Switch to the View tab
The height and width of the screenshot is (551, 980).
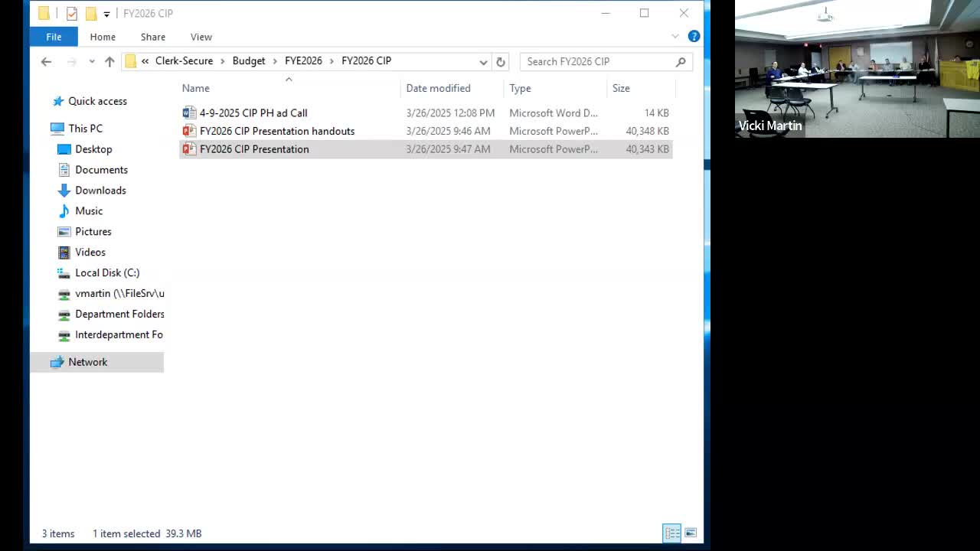[x=201, y=37]
